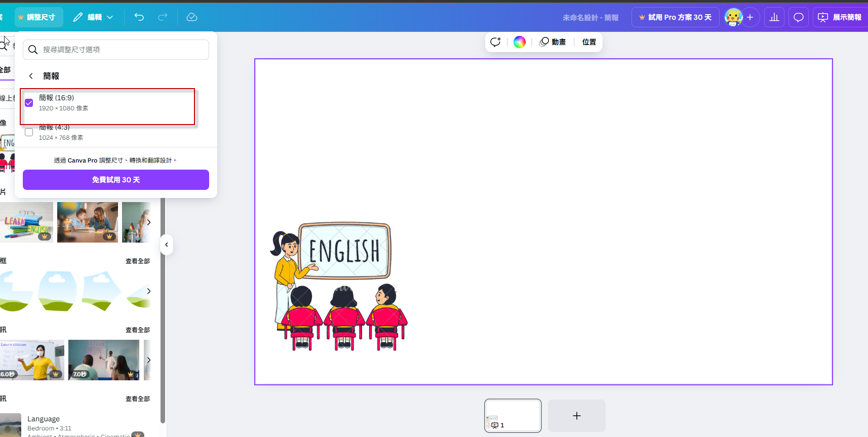Go back using the 簡報 back chevron
868x437 pixels.
tap(31, 76)
